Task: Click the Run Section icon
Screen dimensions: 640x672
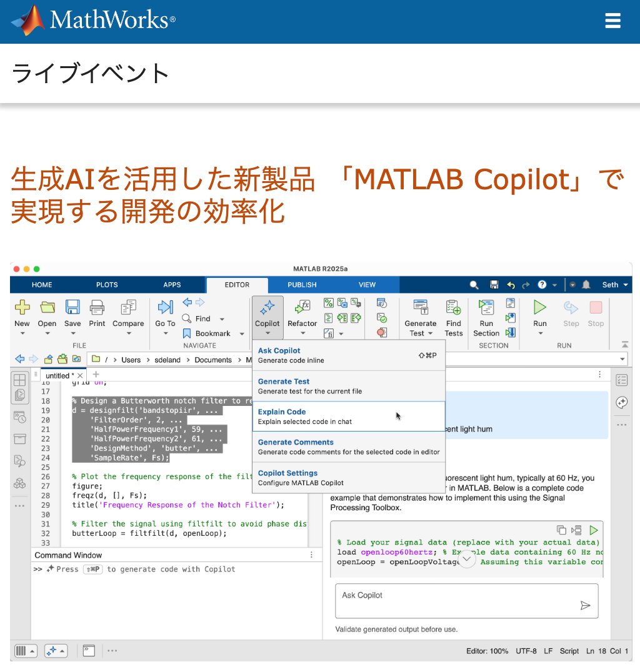Action: coord(486,307)
